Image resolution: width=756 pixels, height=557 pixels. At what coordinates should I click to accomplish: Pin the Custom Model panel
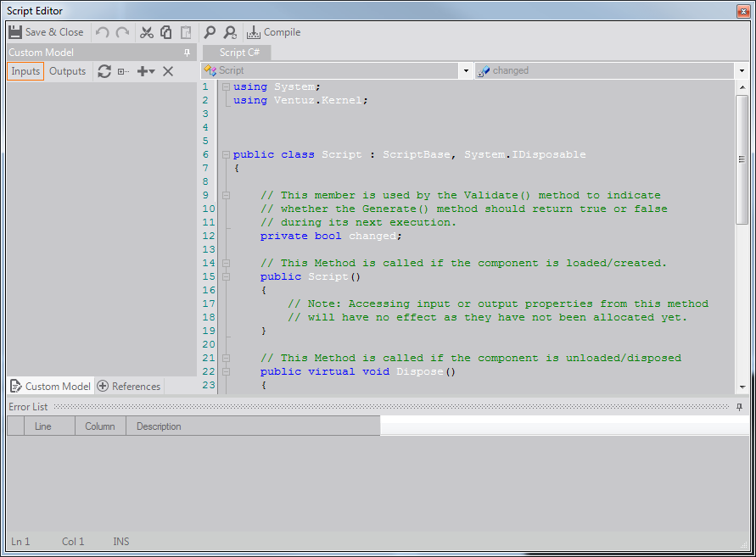pyautogui.click(x=188, y=53)
